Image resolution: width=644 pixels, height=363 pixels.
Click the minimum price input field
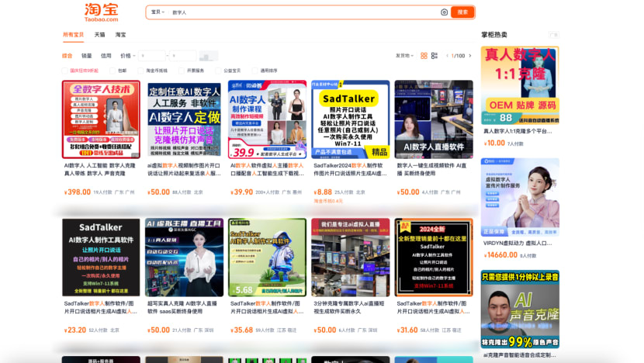point(153,56)
